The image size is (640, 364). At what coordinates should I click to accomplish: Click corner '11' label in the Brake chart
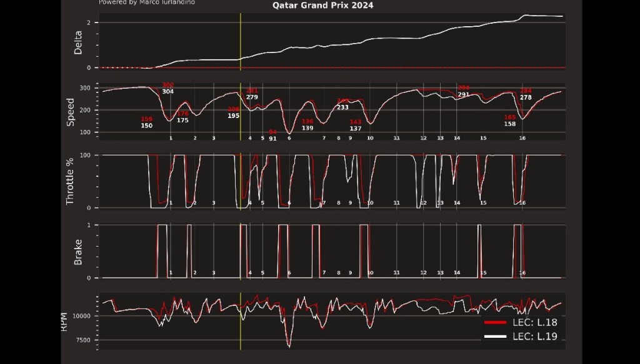(x=396, y=273)
